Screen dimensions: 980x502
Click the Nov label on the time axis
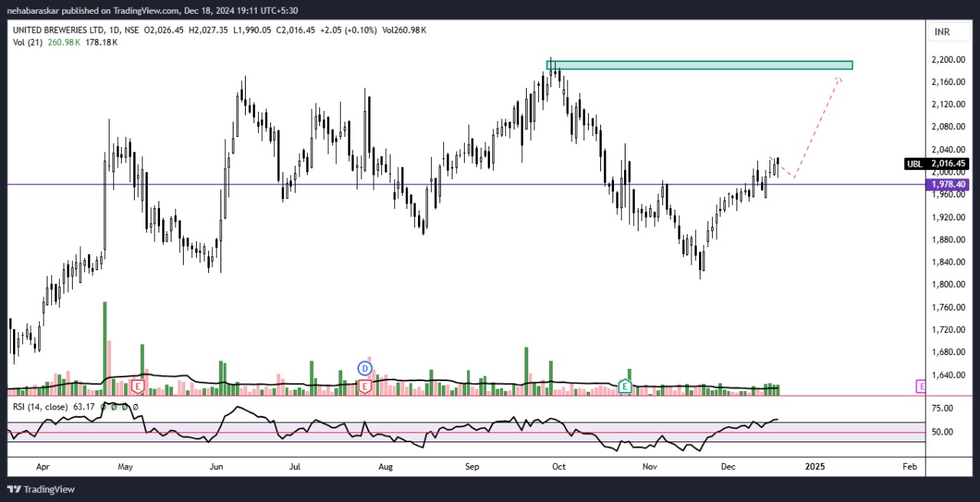click(650, 466)
